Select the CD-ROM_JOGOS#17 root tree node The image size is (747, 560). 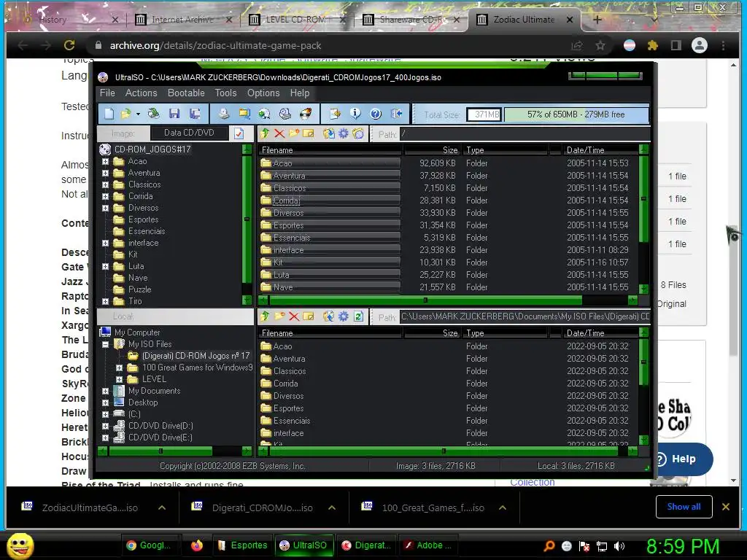point(152,149)
